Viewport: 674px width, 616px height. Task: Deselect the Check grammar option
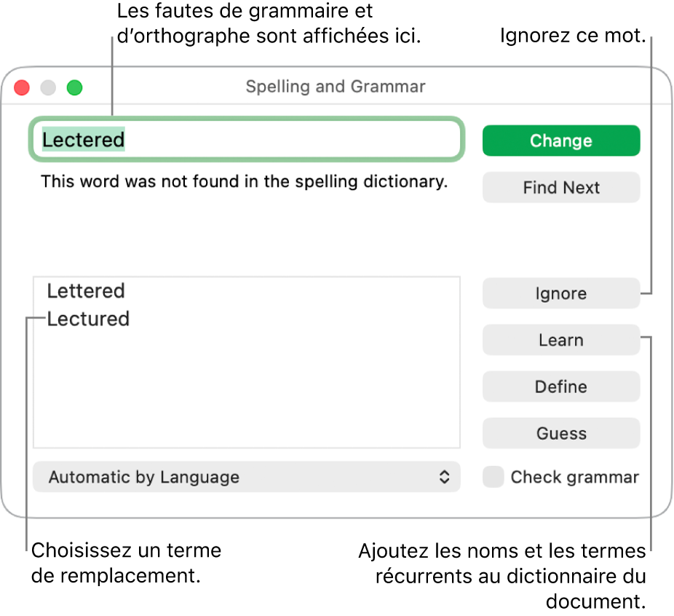point(493,477)
